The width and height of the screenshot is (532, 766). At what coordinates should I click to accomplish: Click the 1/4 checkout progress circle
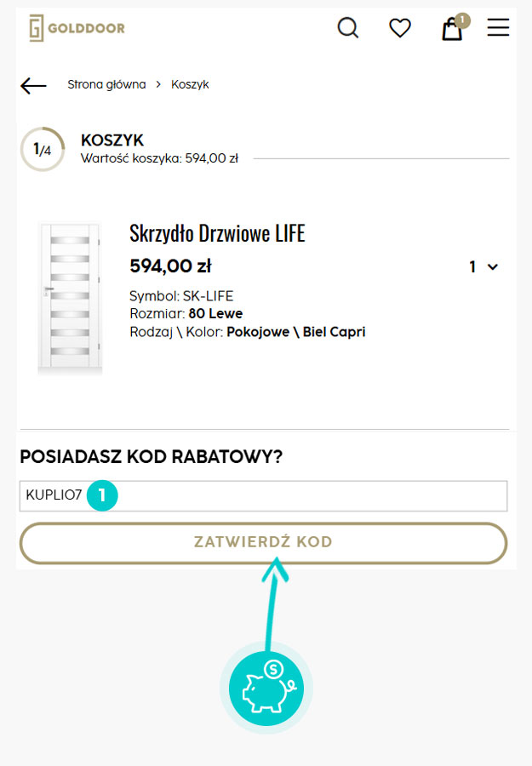42,150
